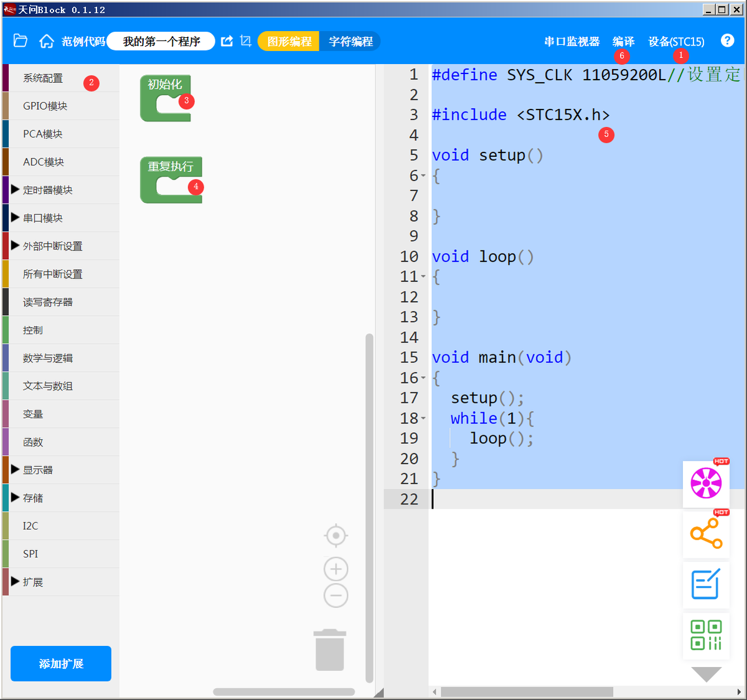Open the 设备(STC15) menu
Screen dimensions: 747x700
click(x=677, y=42)
